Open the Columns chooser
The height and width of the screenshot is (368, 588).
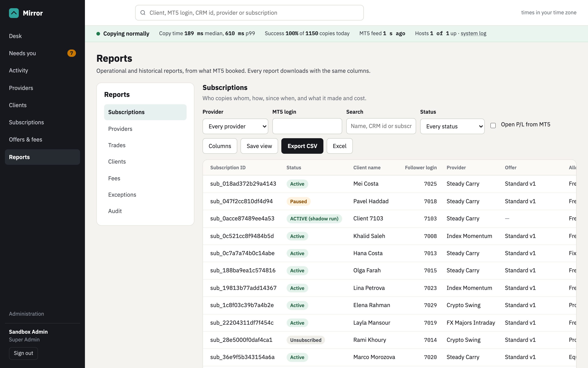click(220, 146)
